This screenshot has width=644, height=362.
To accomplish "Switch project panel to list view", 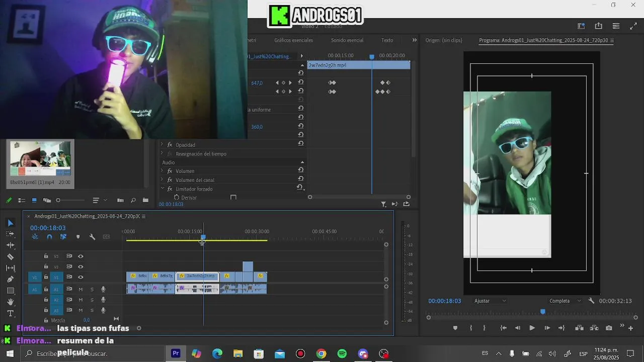I will 22,200.
